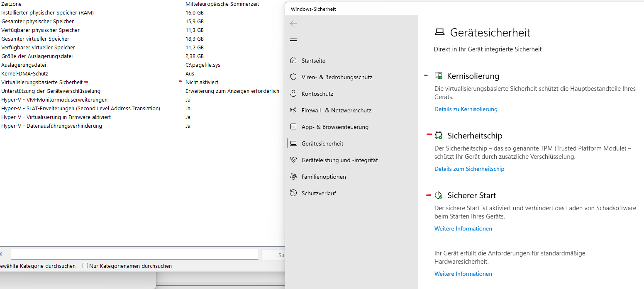Click the Viren- & Bedrohungsschutz shield icon
This screenshot has width=644, height=289.
[x=293, y=77]
